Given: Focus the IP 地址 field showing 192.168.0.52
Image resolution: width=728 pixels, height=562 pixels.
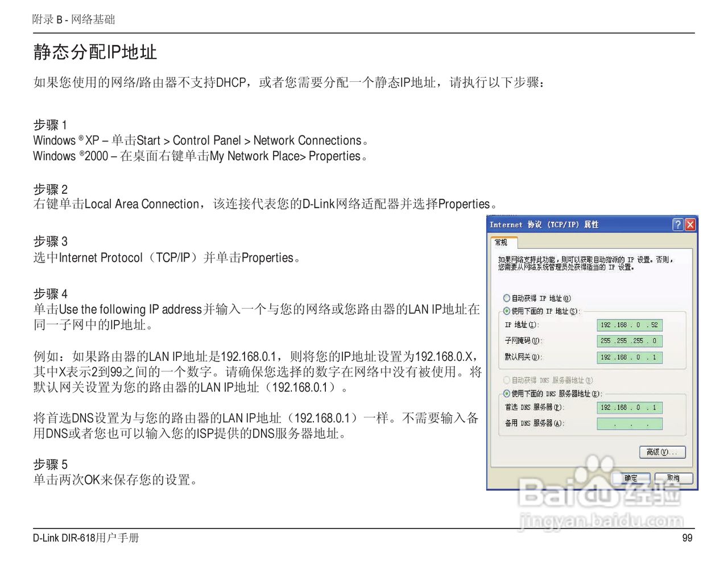Looking at the screenshot, I should click(630, 325).
